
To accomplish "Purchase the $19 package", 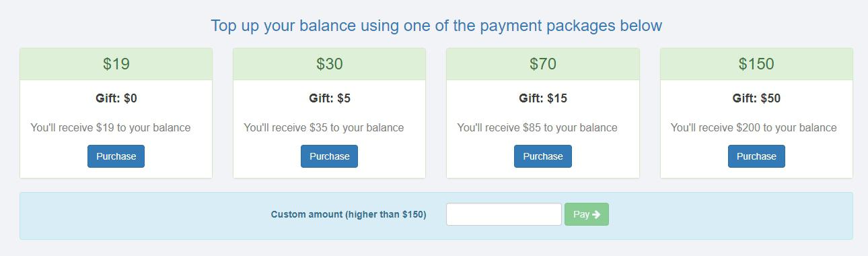I will [116, 156].
